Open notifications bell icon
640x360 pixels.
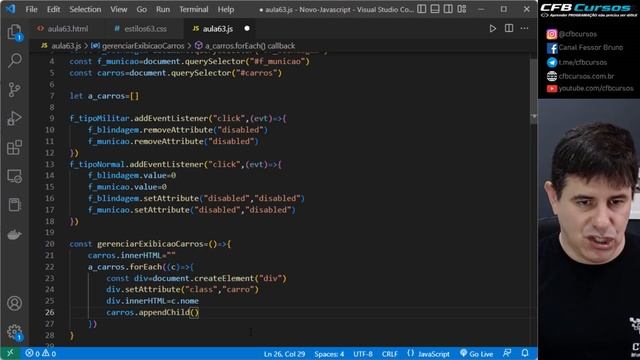coord(525,353)
